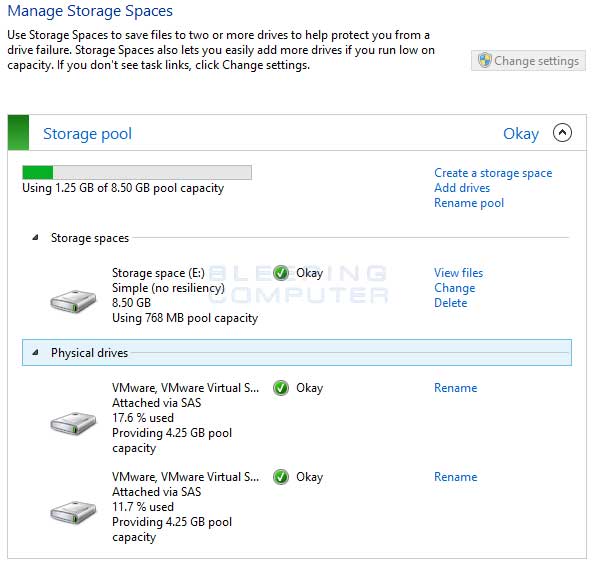Click the Add drives link
The width and height of the screenshot is (595, 569).
[x=462, y=188]
